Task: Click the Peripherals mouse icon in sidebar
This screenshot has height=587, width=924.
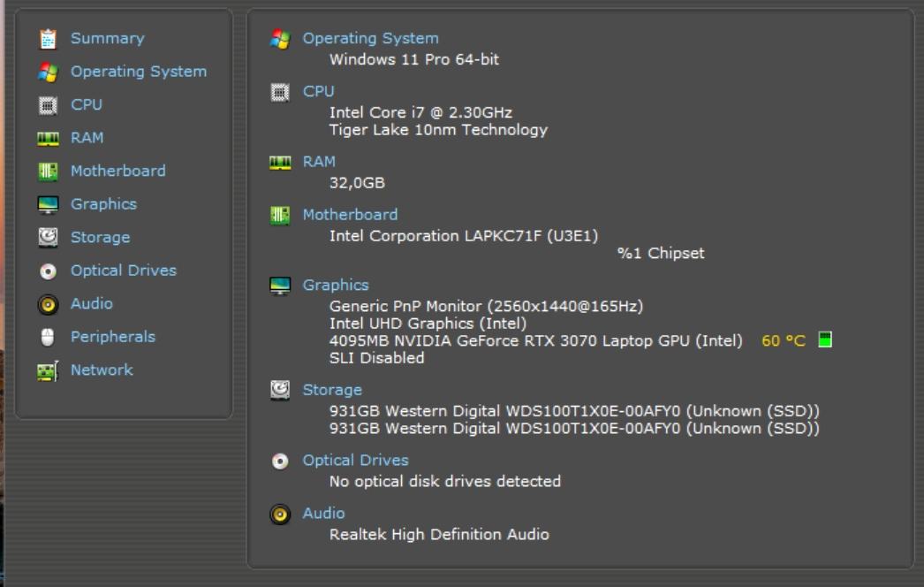Action: click(x=48, y=337)
